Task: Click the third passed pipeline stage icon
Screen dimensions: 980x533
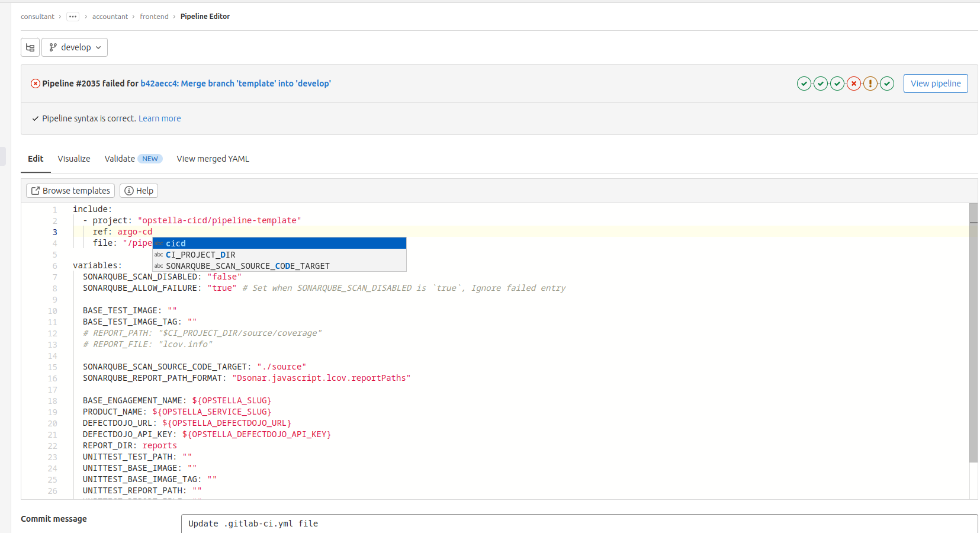Action: pos(837,84)
